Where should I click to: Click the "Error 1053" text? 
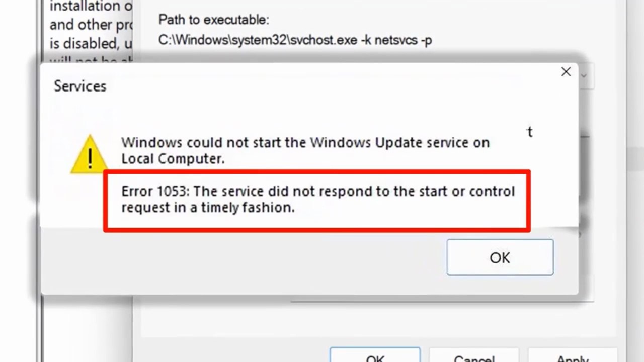[x=154, y=192]
